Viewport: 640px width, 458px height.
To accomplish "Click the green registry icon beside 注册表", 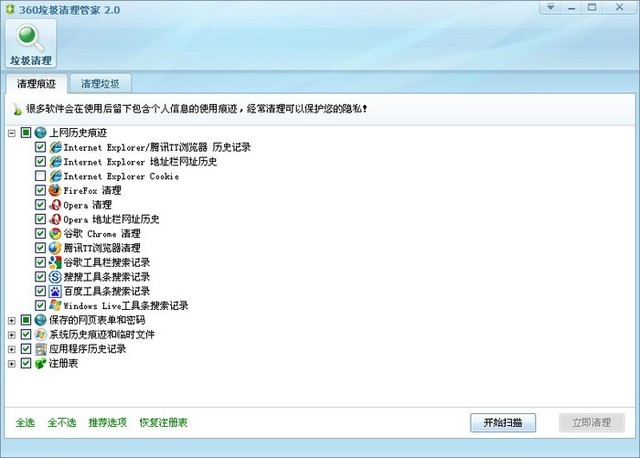I will [x=40, y=363].
